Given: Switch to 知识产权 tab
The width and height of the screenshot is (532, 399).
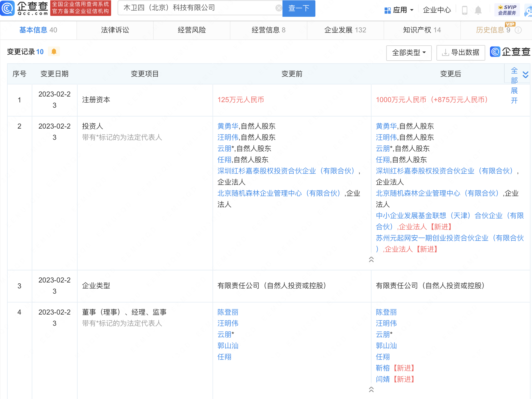Looking at the screenshot, I should (x=422, y=30).
